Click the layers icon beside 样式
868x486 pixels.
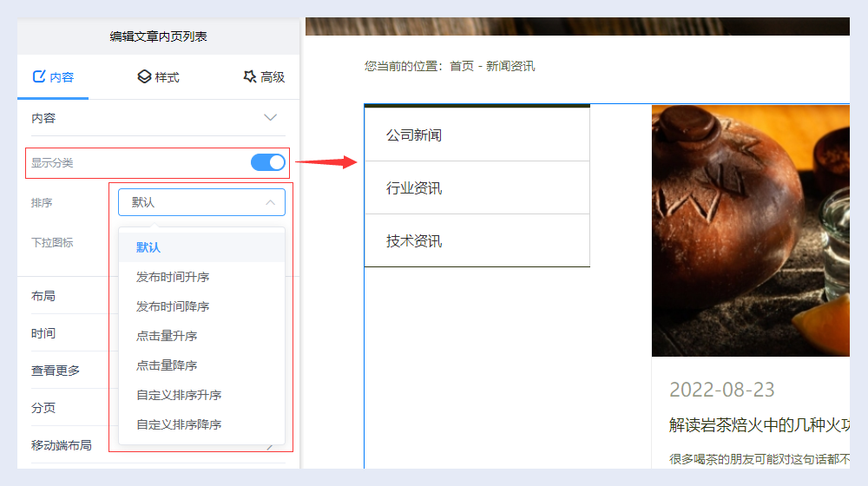coord(144,77)
